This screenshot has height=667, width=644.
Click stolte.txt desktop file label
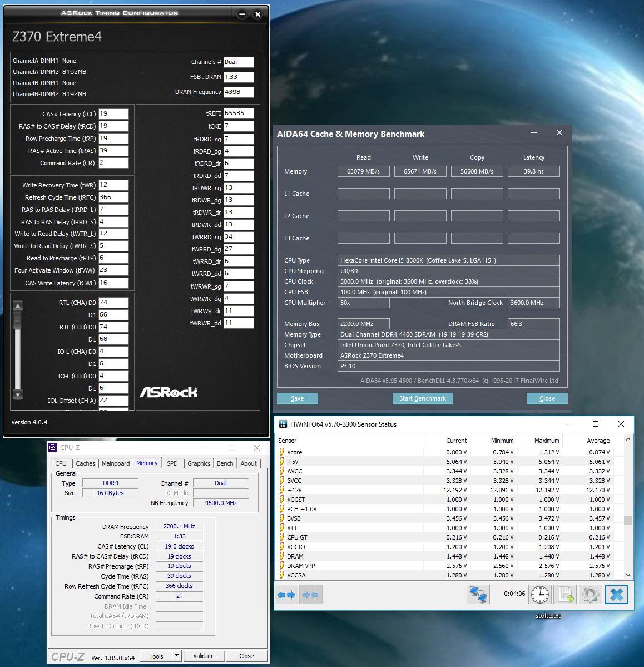[x=548, y=616]
